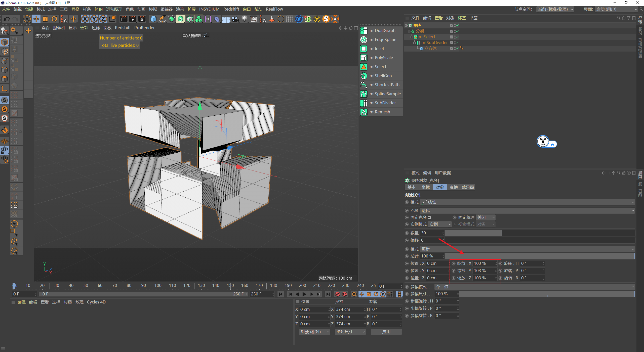Select mtSelect in the object tree
The image size is (644, 352).
click(427, 37)
